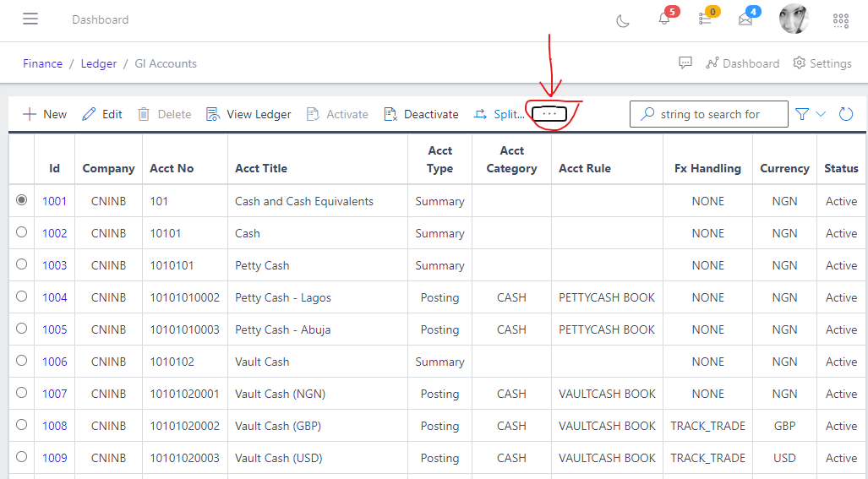This screenshot has width=868, height=479.
Task: Select the radio for account 1009
Action: (22, 456)
